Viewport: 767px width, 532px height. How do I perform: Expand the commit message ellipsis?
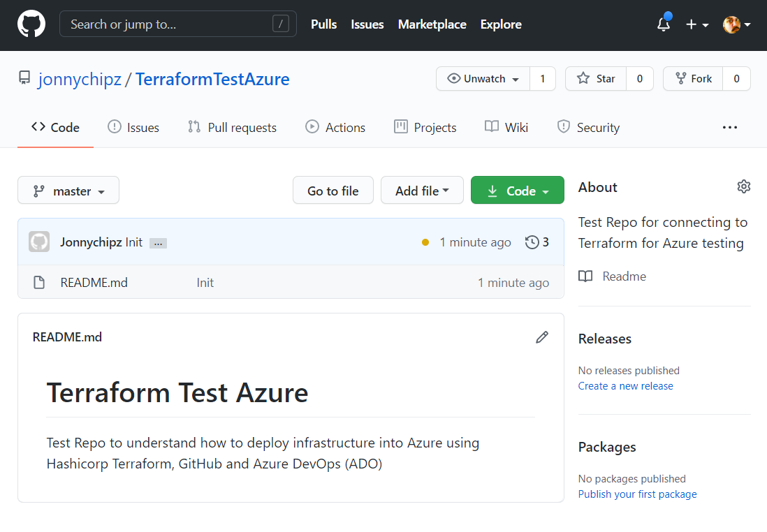[158, 243]
